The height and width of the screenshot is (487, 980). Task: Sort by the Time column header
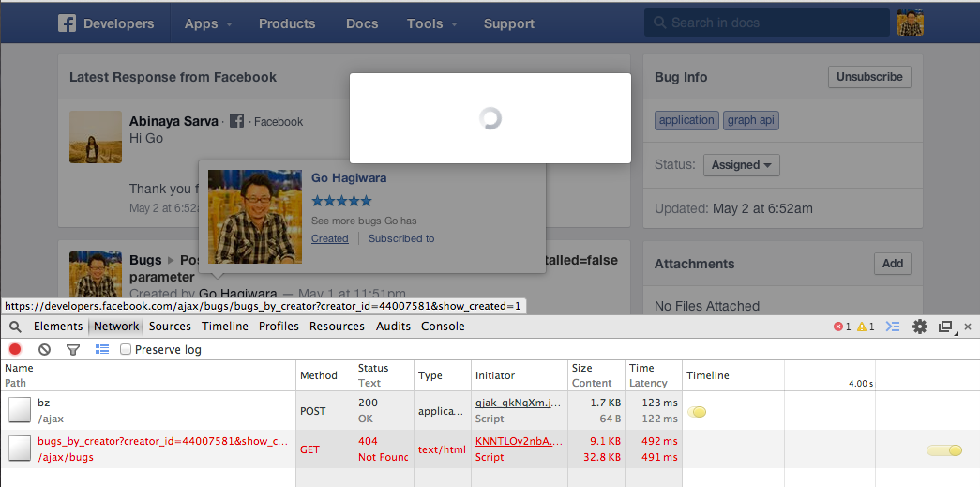coord(654,375)
